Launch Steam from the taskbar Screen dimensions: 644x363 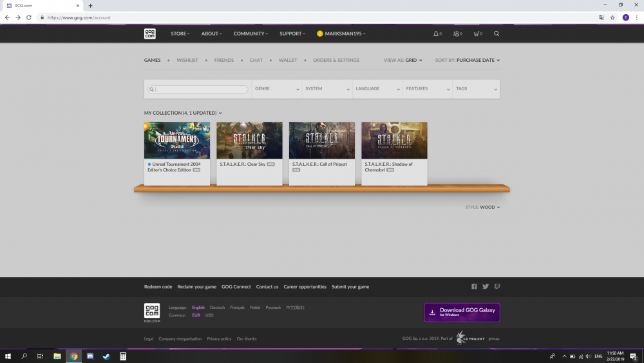point(106,357)
